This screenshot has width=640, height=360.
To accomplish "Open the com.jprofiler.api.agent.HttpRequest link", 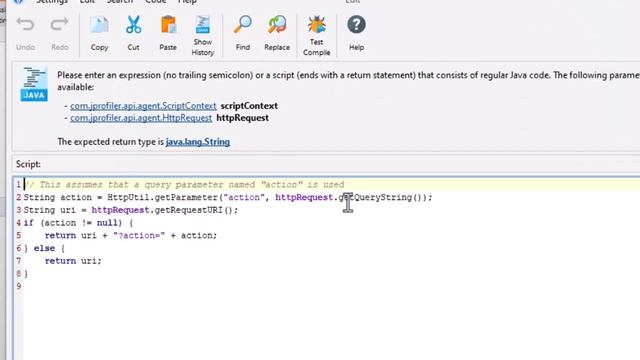I will (141, 118).
